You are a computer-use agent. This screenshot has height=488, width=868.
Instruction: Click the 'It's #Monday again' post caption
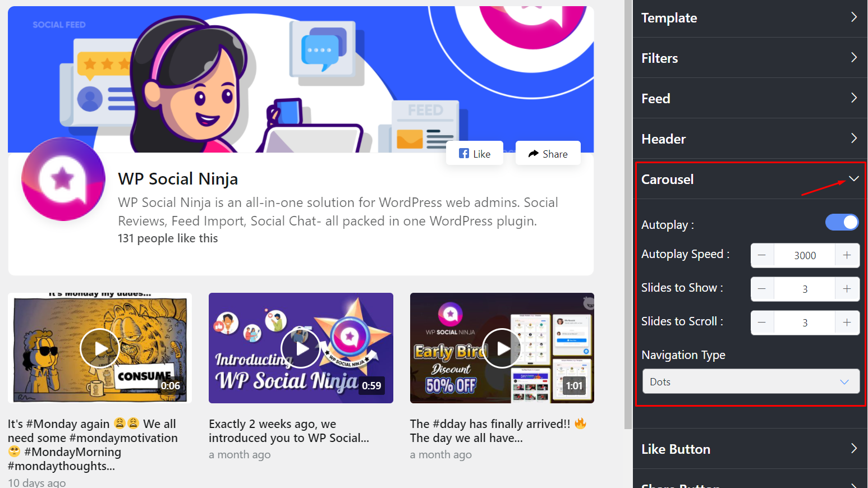coord(93,445)
